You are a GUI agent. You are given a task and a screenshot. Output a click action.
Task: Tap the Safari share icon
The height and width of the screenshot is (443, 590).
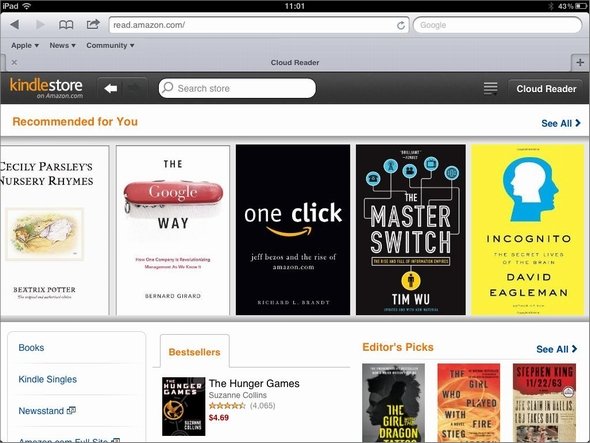click(93, 24)
